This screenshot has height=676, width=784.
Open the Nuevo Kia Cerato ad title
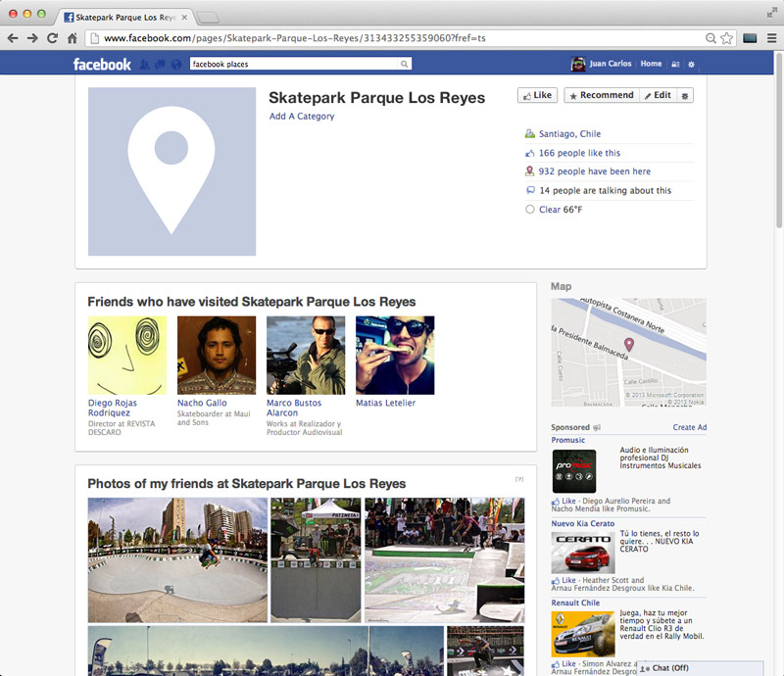click(x=583, y=523)
